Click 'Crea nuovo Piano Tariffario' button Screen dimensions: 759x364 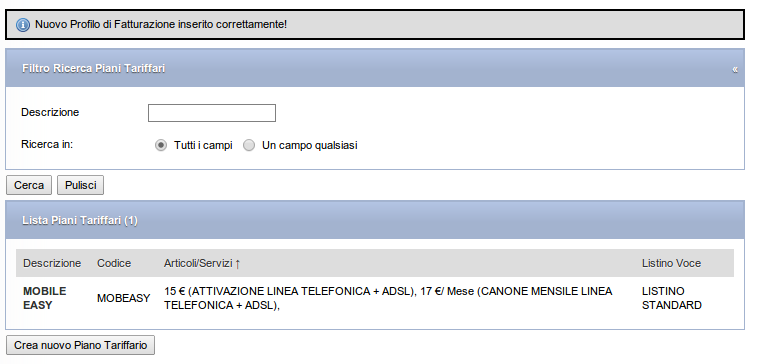coord(80,345)
